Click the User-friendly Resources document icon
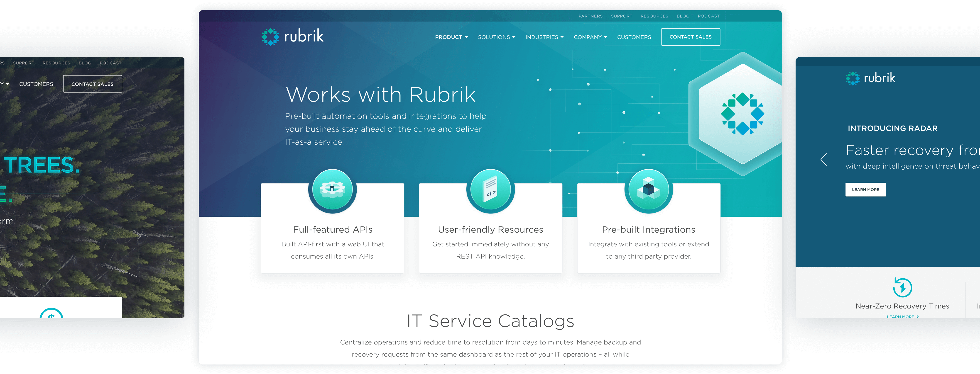The image size is (980, 374). coord(490,189)
